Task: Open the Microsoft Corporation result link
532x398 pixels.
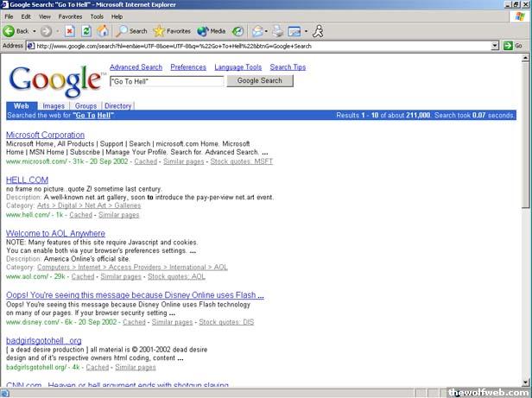Action: [x=45, y=135]
